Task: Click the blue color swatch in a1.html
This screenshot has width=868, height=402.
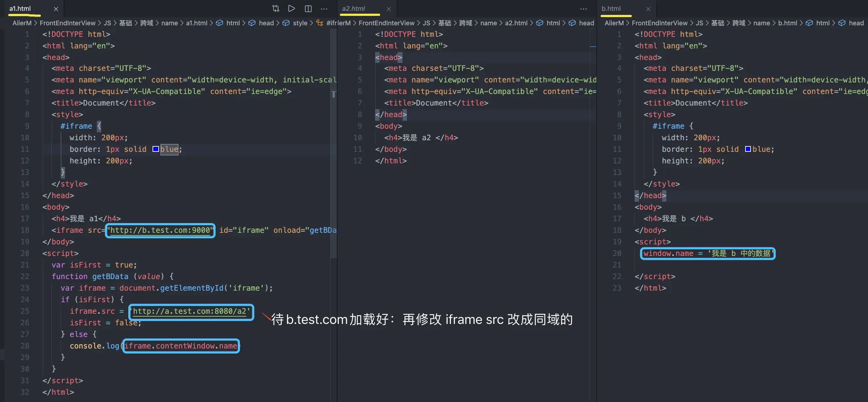Action: 156,149
